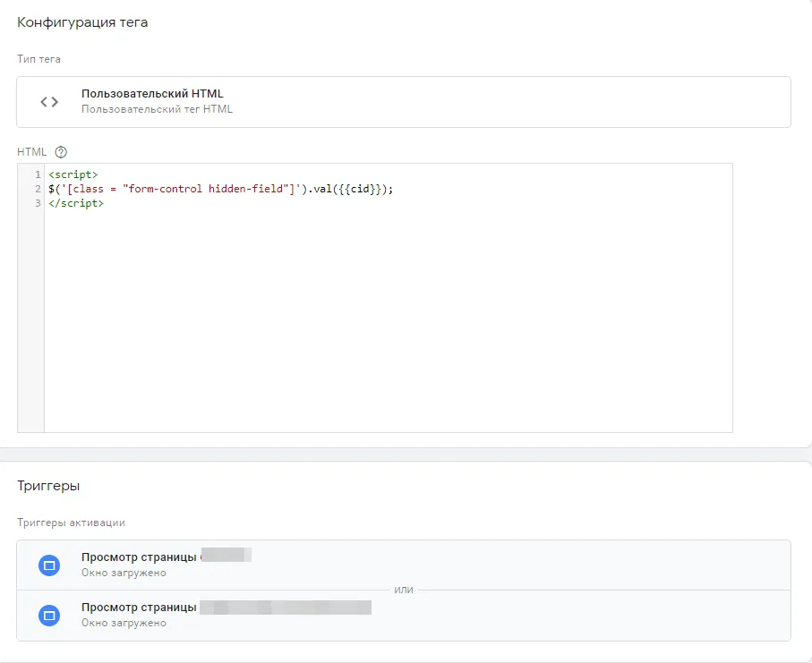
Task: Click the Конфигурация тега section heading
Action: [x=82, y=22]
